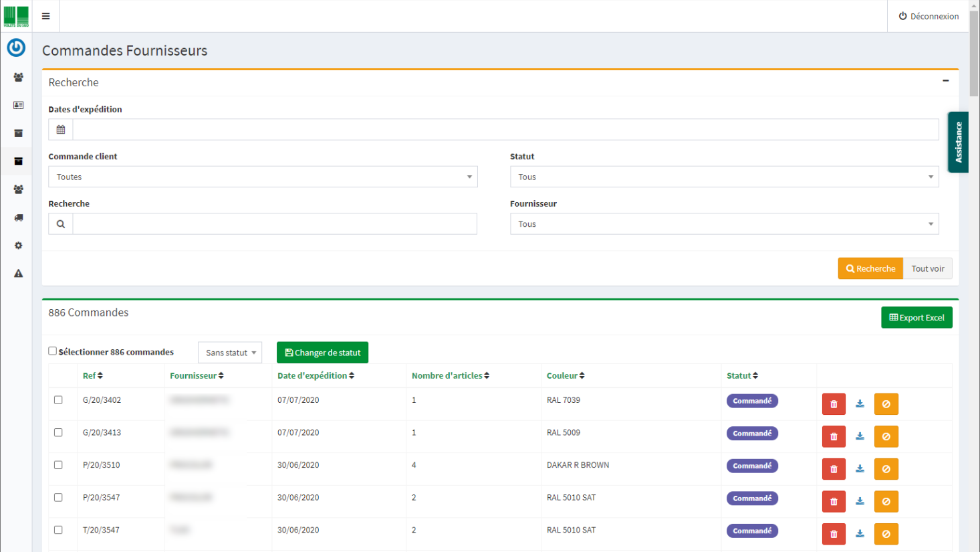The height and width of the screenshot is (552, 980).
Task: Open the Commande client Toutes dropdown
Action: pyautogui.click(x=263, y=177)
